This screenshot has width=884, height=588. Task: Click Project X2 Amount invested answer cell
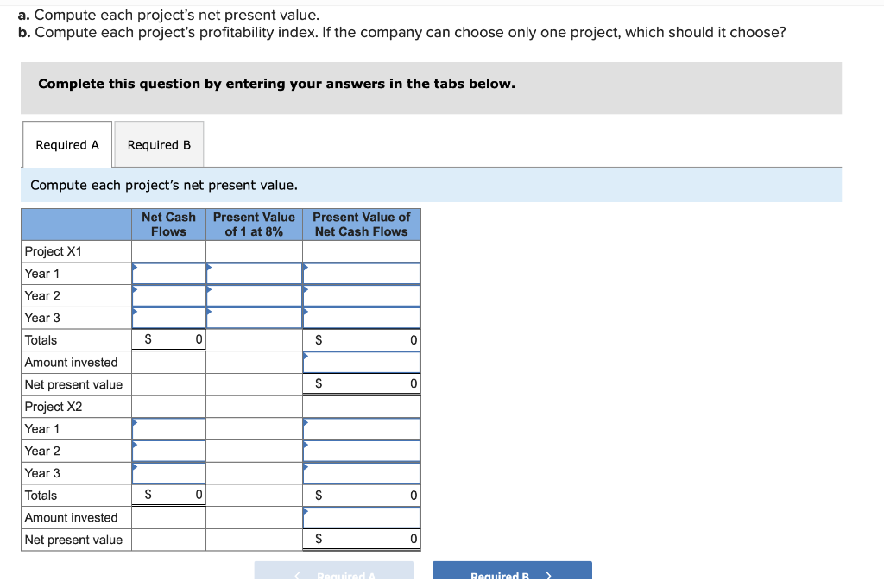click(x=361, y=517)
